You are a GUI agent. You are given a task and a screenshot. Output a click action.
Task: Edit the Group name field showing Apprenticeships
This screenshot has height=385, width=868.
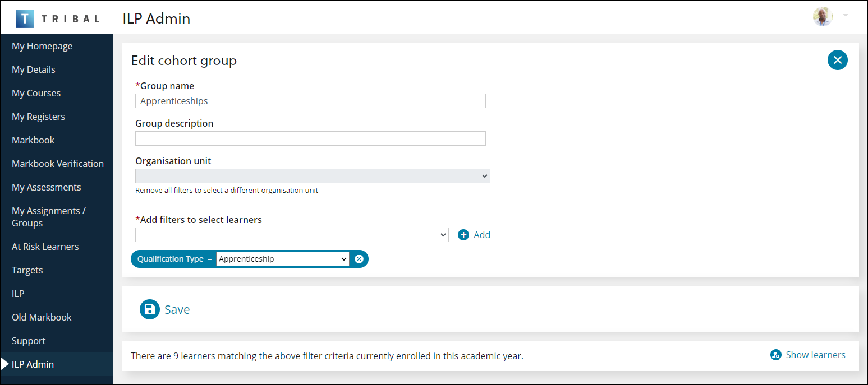[310, 101]
